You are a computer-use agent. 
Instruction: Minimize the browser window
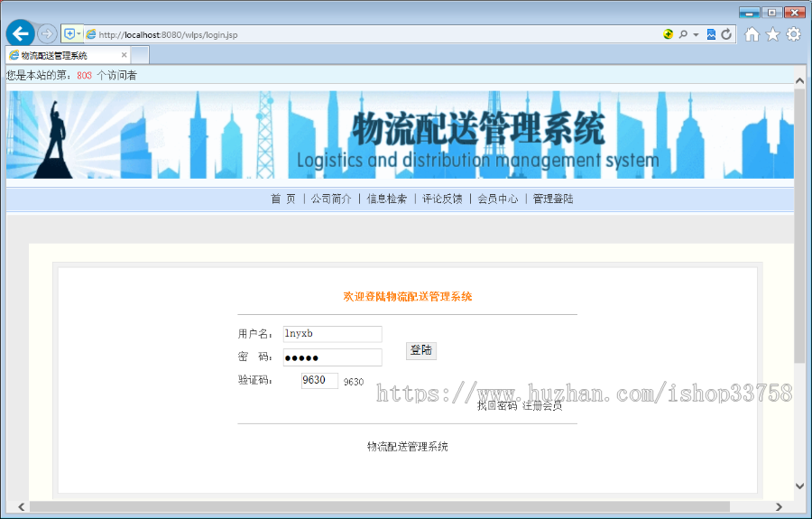tap(750, 13)
